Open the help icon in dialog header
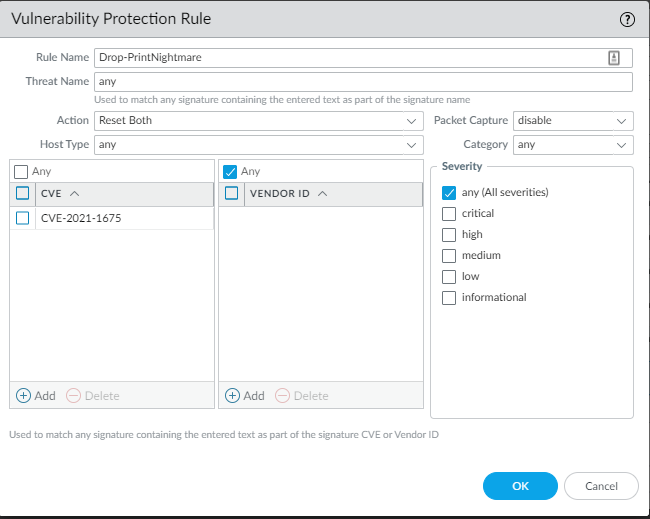This screenshot has height=519, width=650. [x=627, y=19]
